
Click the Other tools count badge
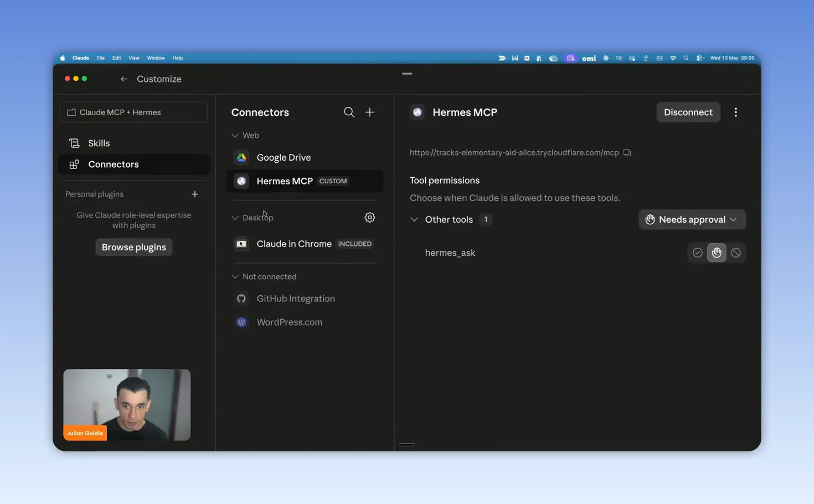tap(486, 220)
